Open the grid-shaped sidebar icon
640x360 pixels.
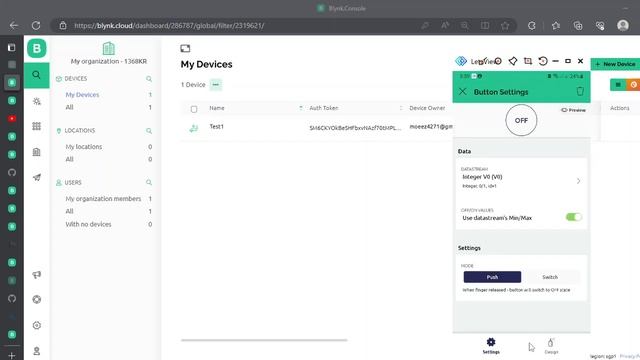(37, 126)
